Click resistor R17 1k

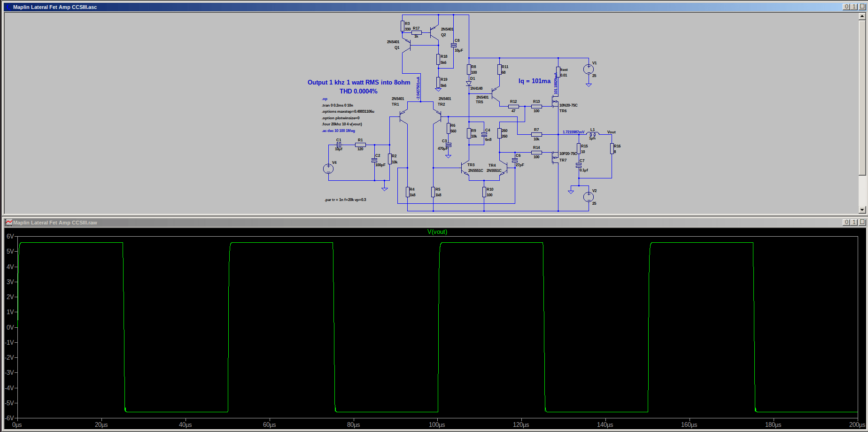(417, 33)
